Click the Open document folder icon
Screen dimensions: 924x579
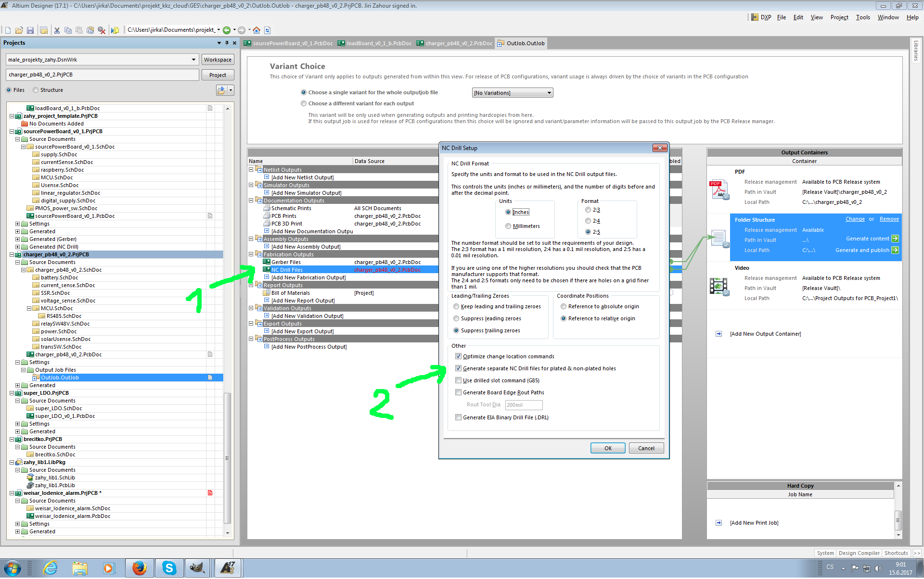[x=19, y=30]
